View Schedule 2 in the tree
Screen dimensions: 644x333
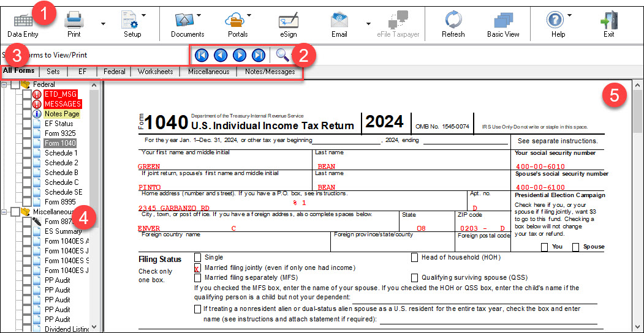point(61,163)
